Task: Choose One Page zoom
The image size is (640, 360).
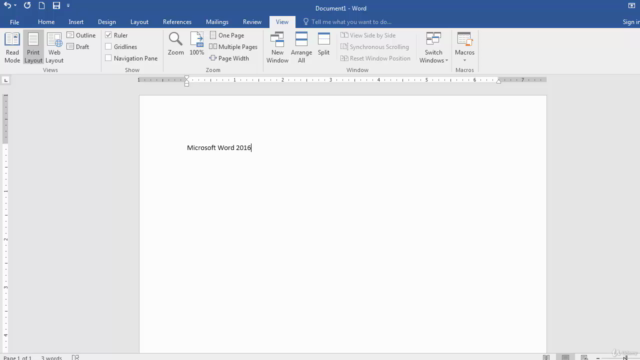Action: click(227, 36)
